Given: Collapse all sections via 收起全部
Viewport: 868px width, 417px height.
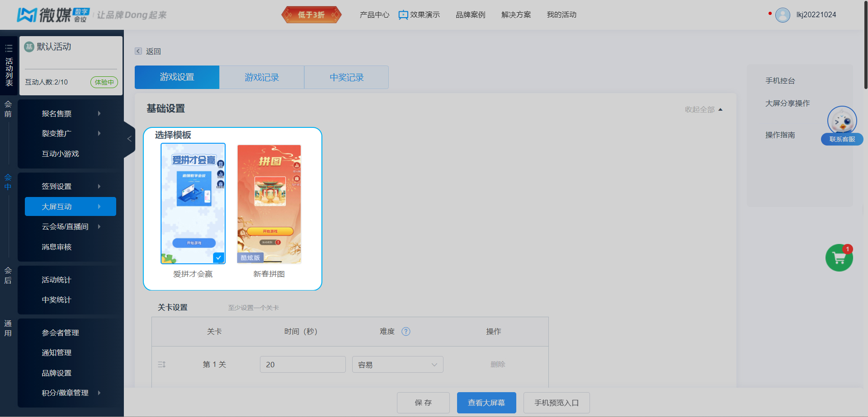Looking at the screenshot, I should 703,109.
